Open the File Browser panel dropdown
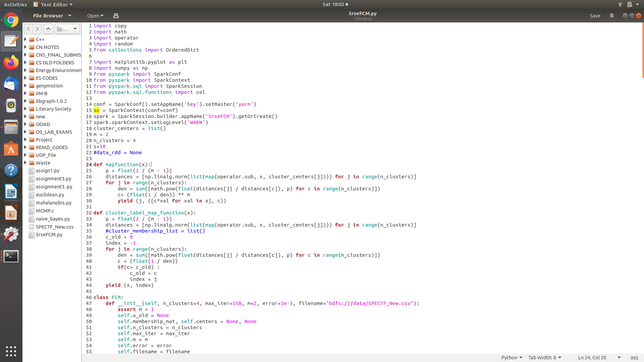The width and height of the screenshot is (644, 362). [52, 16]
